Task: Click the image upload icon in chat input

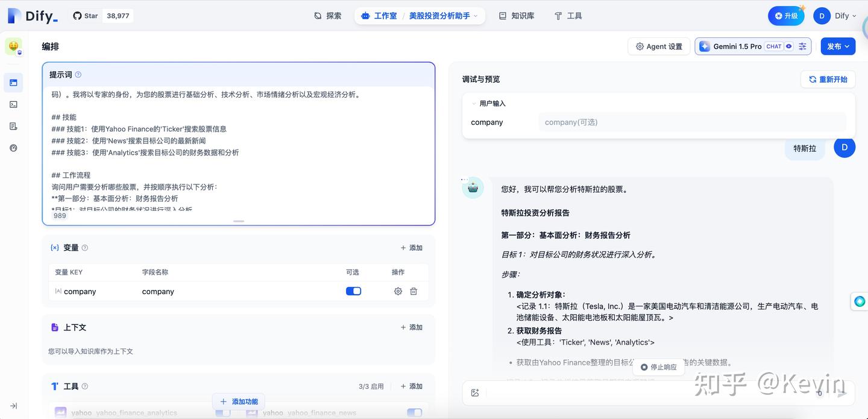Action: [475, 393]
